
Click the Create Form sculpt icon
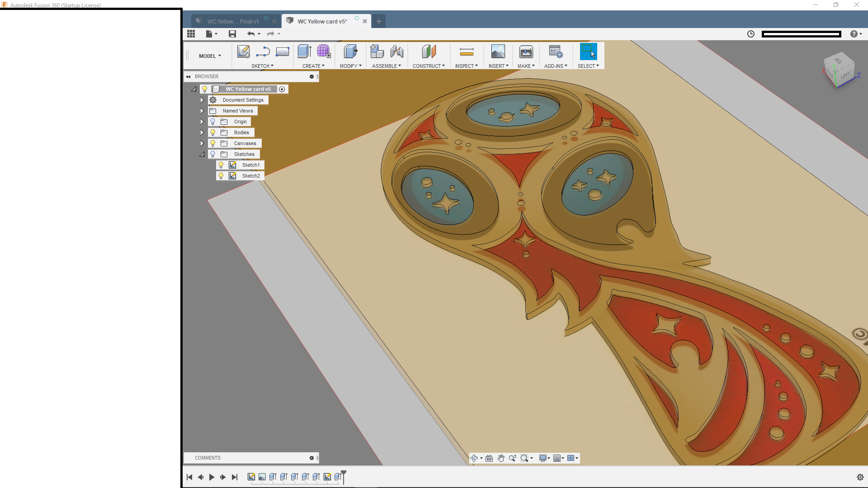click(x=324, y=51)
